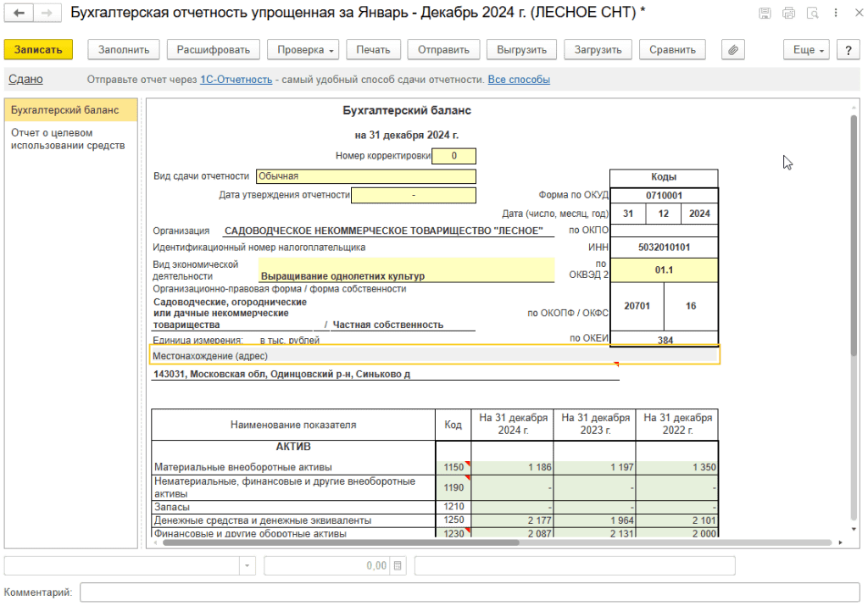Open the bottom-left combo box dropdown arrow
The image size is (868, 606).
[246, 565]
